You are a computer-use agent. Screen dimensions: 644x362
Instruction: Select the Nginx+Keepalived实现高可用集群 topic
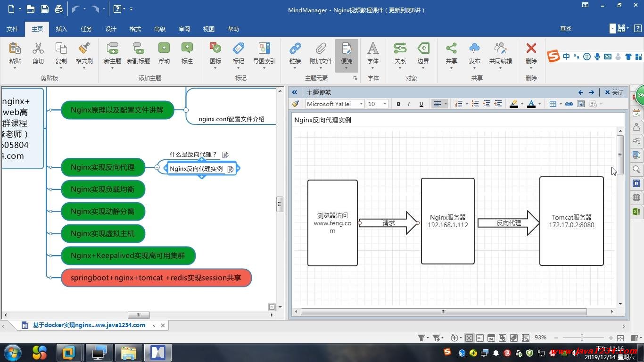[128, 256]
